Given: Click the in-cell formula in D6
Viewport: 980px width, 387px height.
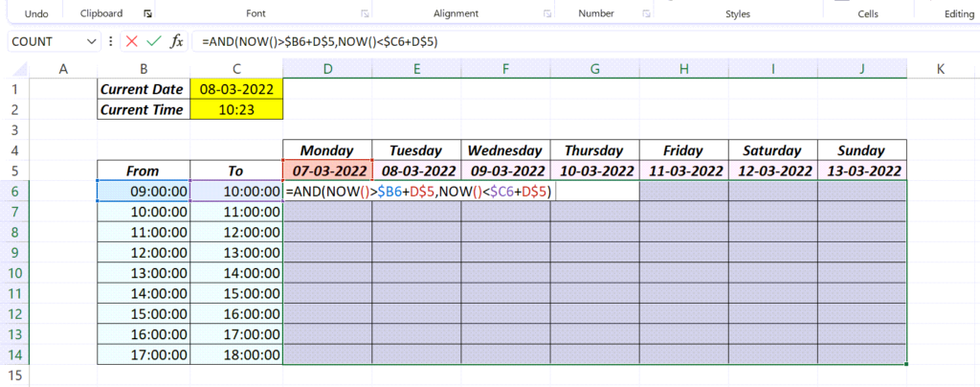Looking at the screenshot, I should [419, 192].
